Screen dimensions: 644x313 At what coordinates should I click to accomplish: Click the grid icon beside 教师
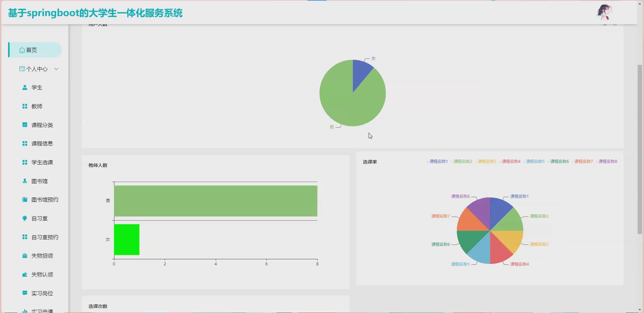coord(24,106)
